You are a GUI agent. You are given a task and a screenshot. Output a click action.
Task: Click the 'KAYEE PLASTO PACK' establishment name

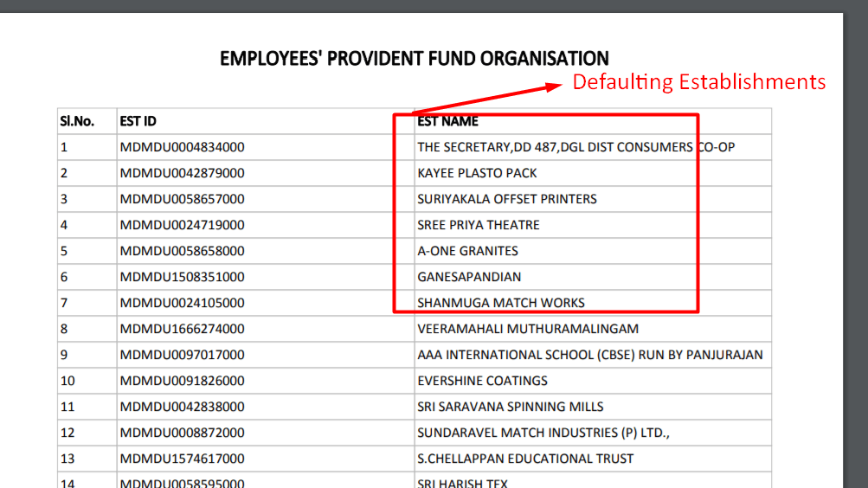(477, 173)
